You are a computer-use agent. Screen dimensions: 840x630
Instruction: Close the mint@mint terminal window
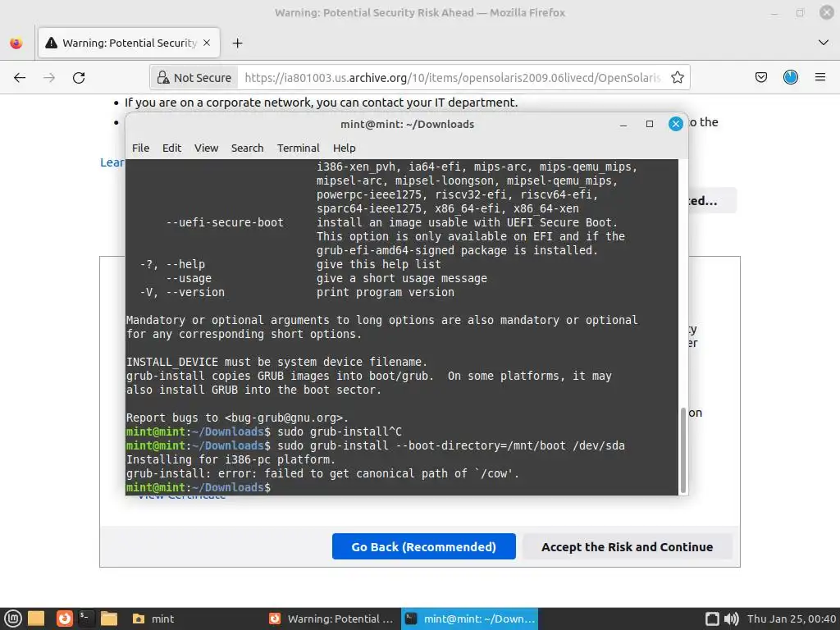[676, 125]
